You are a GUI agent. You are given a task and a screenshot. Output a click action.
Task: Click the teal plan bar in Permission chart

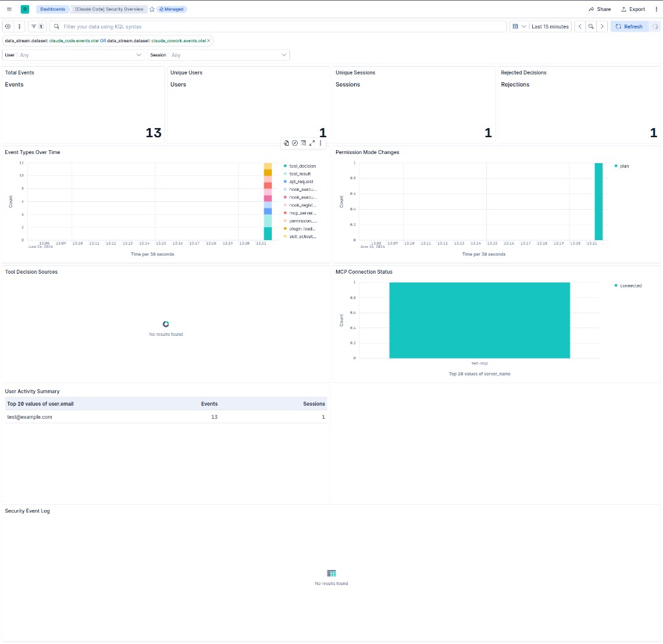[598, 201]
